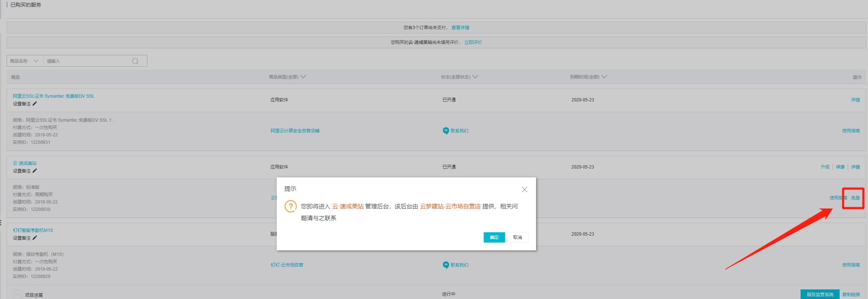Click 云·速成美站 orange text in dialog
This screenshot has width=868, height=299.
348,206
